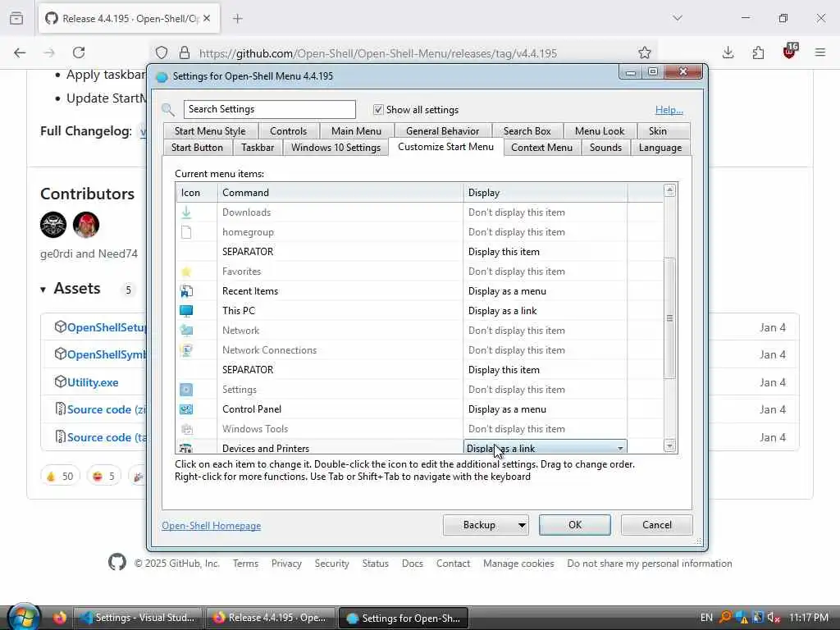Bookmark this page with the star
Image resolution: width=840 pixels, height=630 pixels.
[x=645, y=52]
